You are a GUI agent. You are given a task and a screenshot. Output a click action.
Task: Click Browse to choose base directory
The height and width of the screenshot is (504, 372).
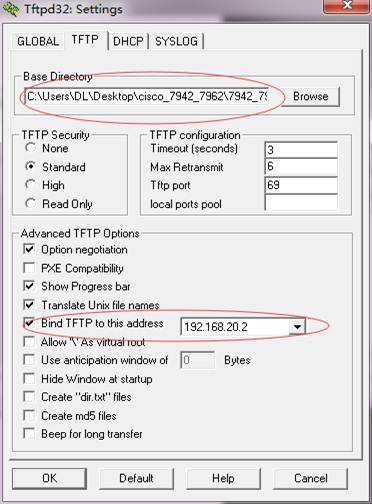pyautogui.click(x=311, y=97)
